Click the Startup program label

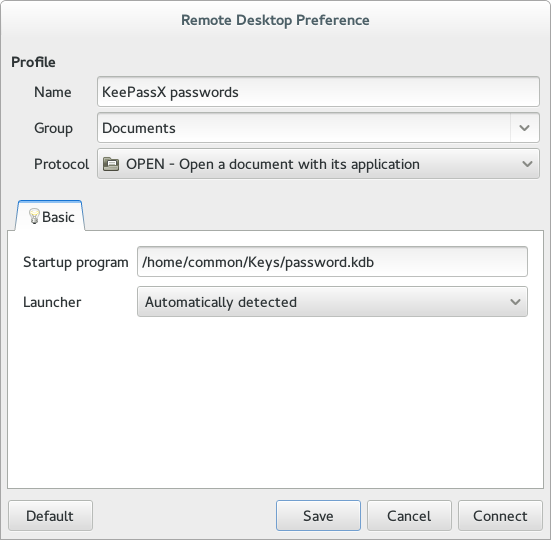point(76,262)
